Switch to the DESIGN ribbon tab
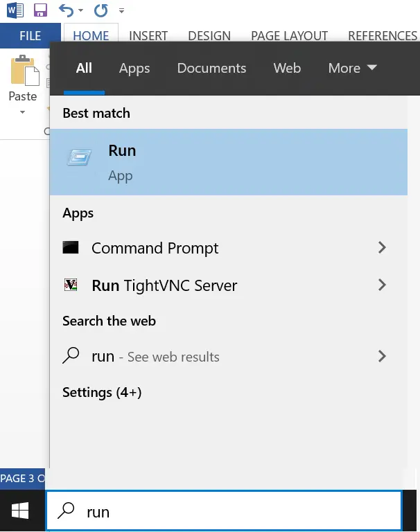 [x=209, y=35]
